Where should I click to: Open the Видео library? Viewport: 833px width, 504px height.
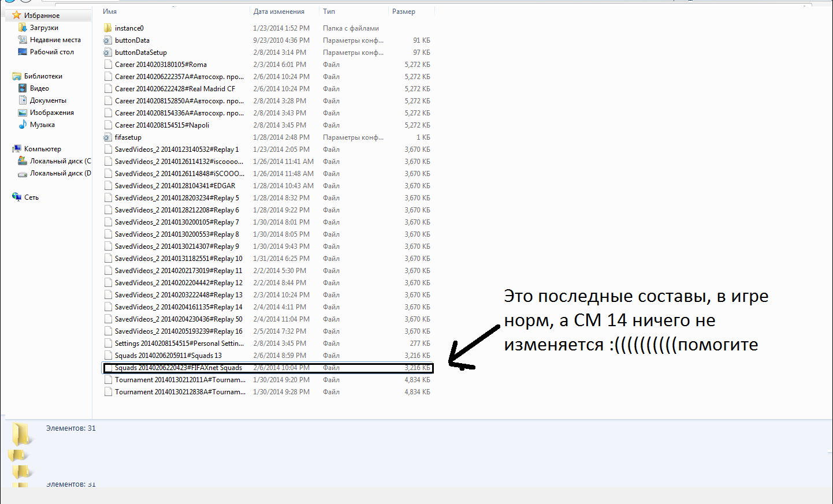point(39,88)
